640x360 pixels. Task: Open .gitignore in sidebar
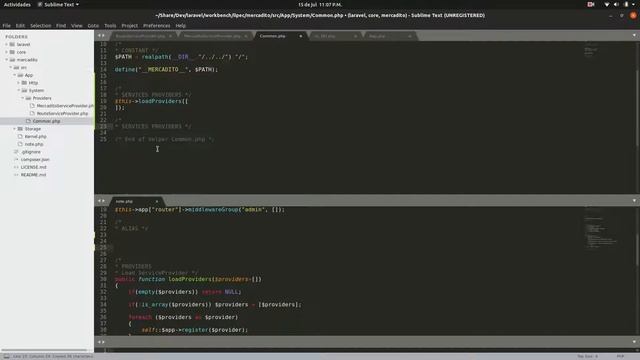[x=31, y=152]
